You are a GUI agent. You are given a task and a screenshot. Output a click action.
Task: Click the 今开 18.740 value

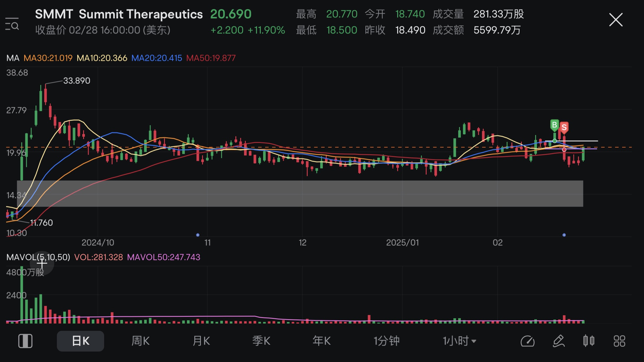[x=395, y=14]
